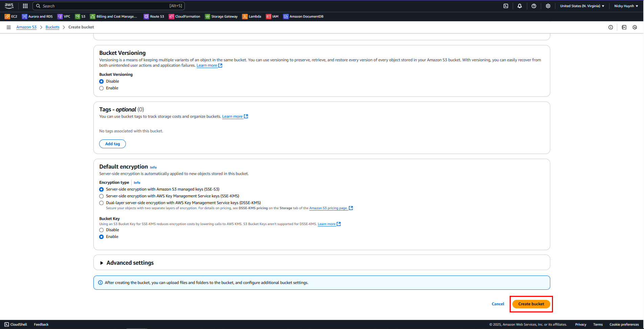Select Dual-layer DSSE-KMS encryption option

102,203
